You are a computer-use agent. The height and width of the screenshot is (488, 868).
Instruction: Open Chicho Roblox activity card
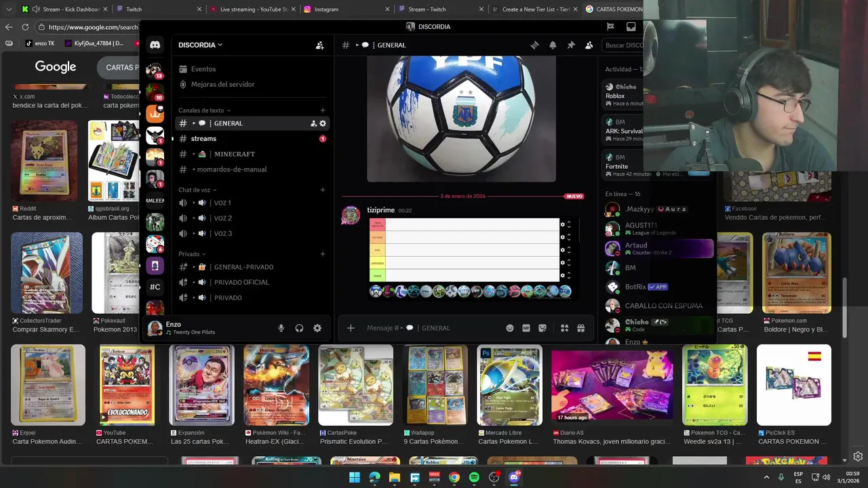pos(623,95)
